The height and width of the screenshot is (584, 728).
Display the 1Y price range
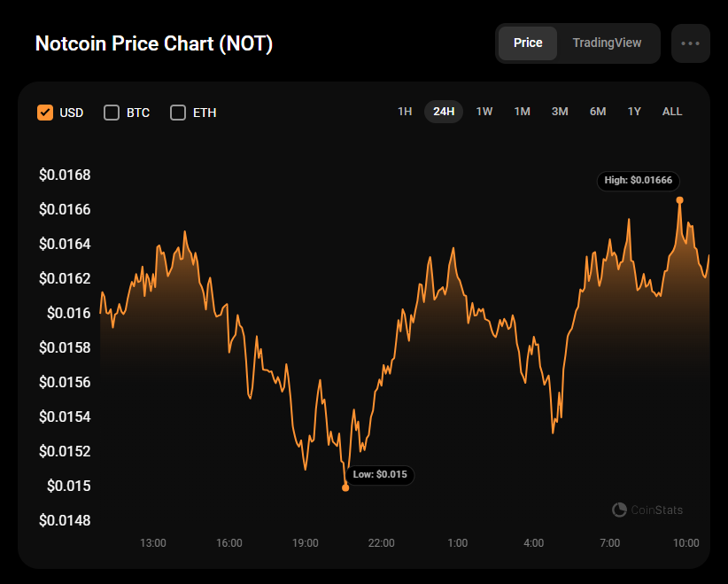pos(634,112)
